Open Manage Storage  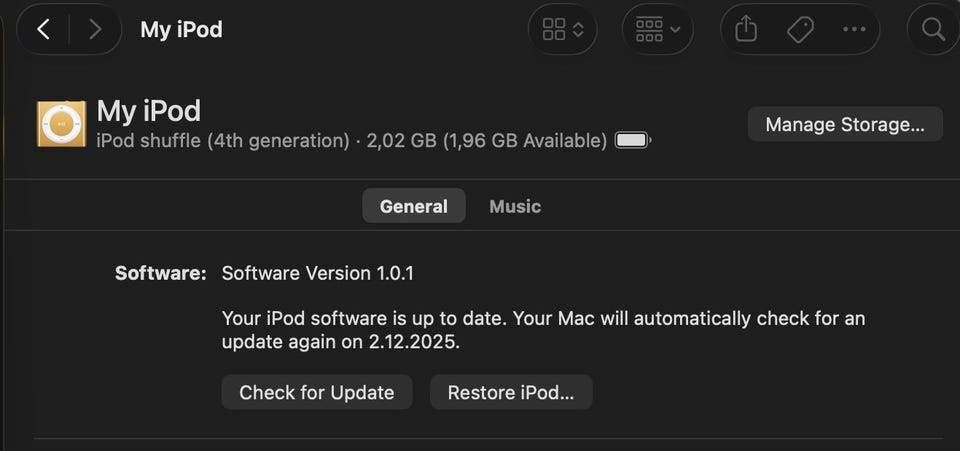tap(845, 124)
